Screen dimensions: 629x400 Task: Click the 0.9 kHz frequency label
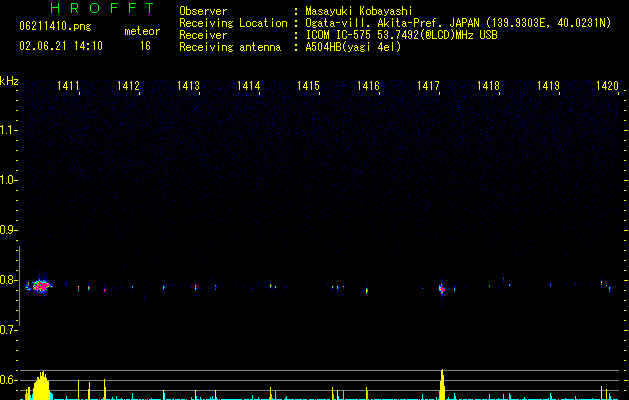click(8, 230)
